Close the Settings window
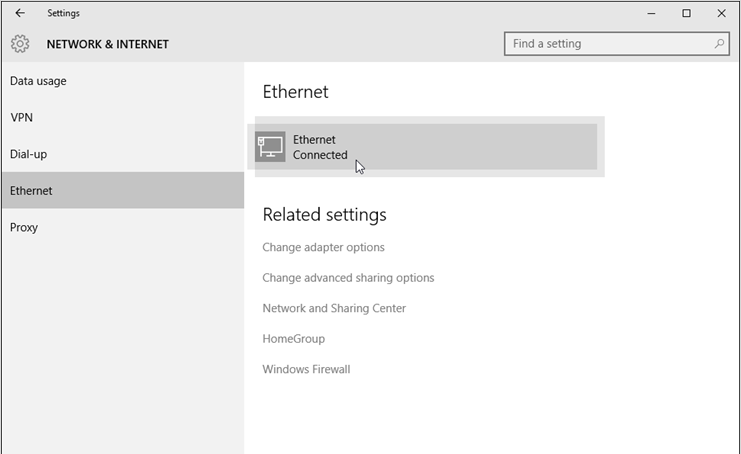Viewport: 741px width, 454px height. pyautogui.click(x=721, y=14)
